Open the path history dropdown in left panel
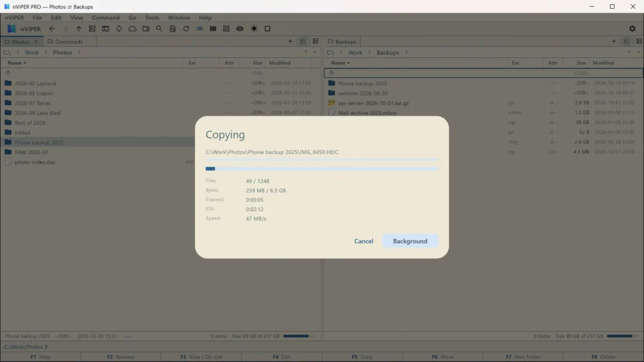This screenshot has height=362, width=644. (314, 52)
